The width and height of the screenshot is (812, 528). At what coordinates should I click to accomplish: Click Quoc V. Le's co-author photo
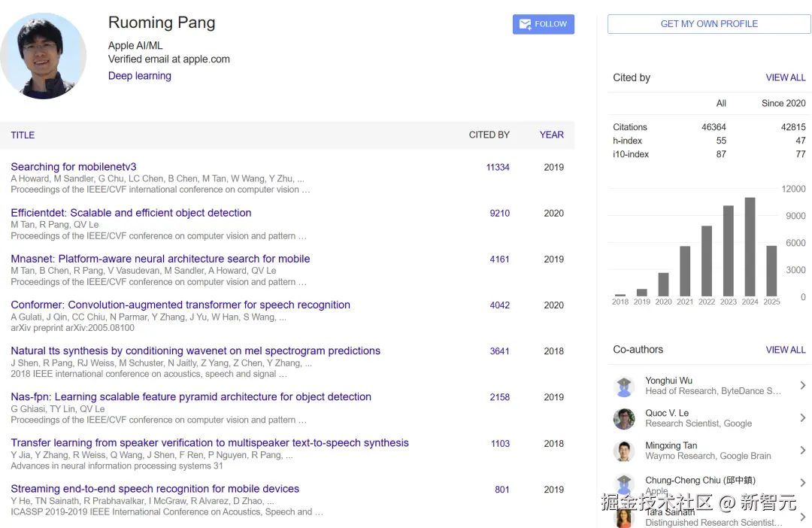624,419
